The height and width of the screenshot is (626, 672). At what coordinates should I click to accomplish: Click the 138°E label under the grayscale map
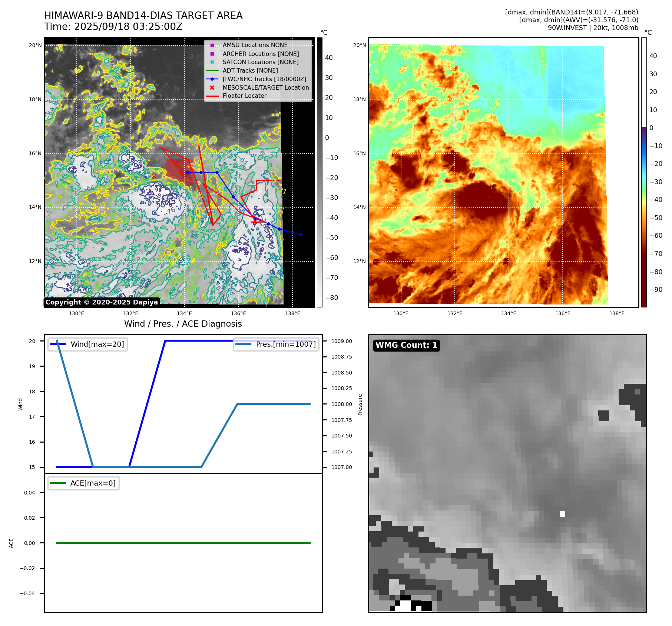pyautogui.click(x=292, y=313)
